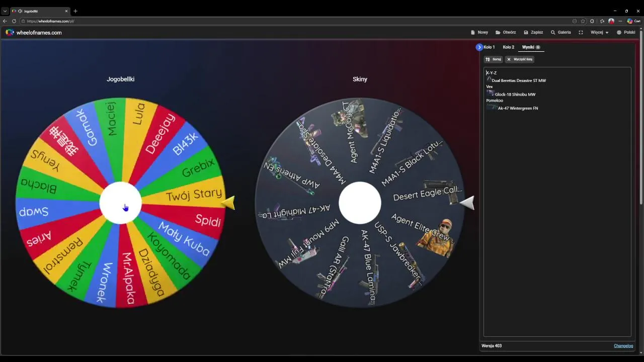Switch to the Koło 1 tab
The image size is (644, 362).
[489, 47]
